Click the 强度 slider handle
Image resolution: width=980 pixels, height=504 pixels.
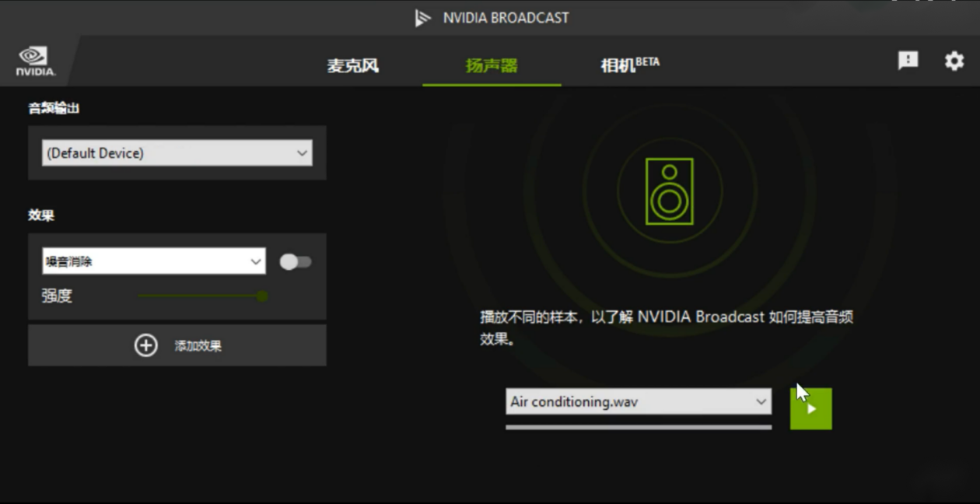(262, 296)
